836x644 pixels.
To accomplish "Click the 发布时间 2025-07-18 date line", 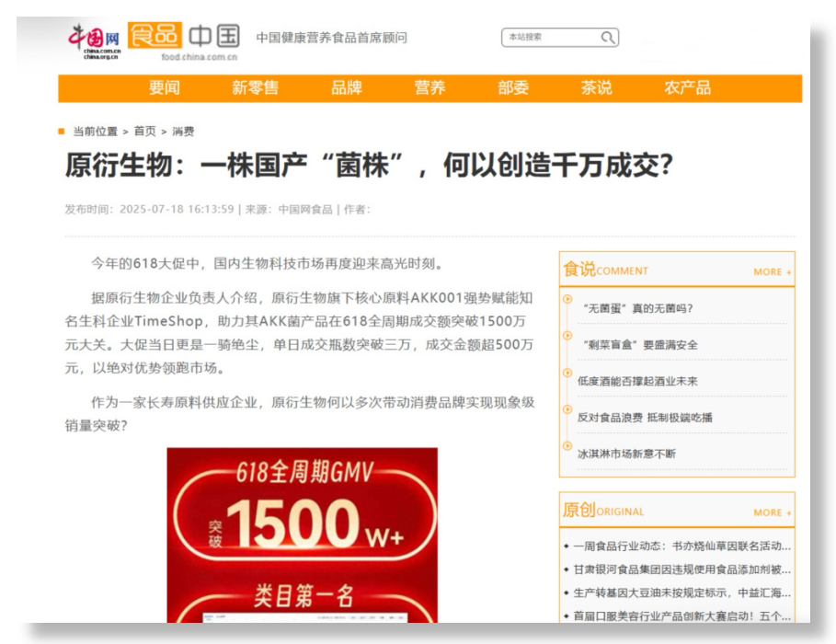I will click(149, 209).
